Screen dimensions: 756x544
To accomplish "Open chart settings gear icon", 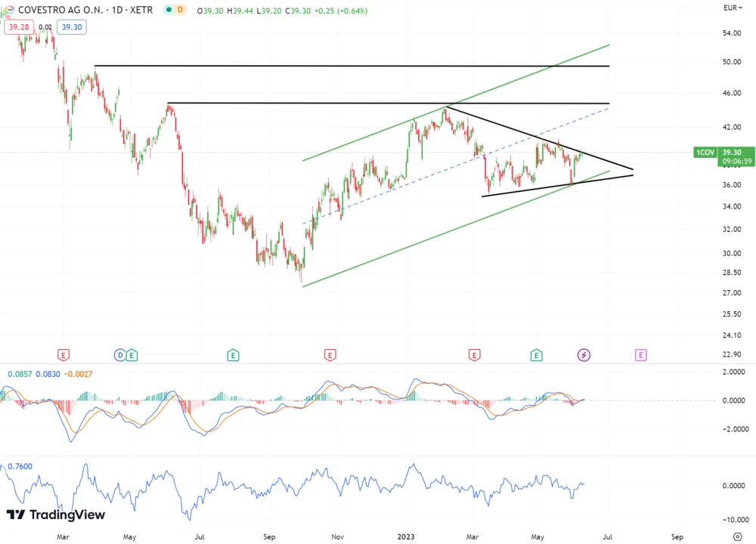I will click(737, 536).
